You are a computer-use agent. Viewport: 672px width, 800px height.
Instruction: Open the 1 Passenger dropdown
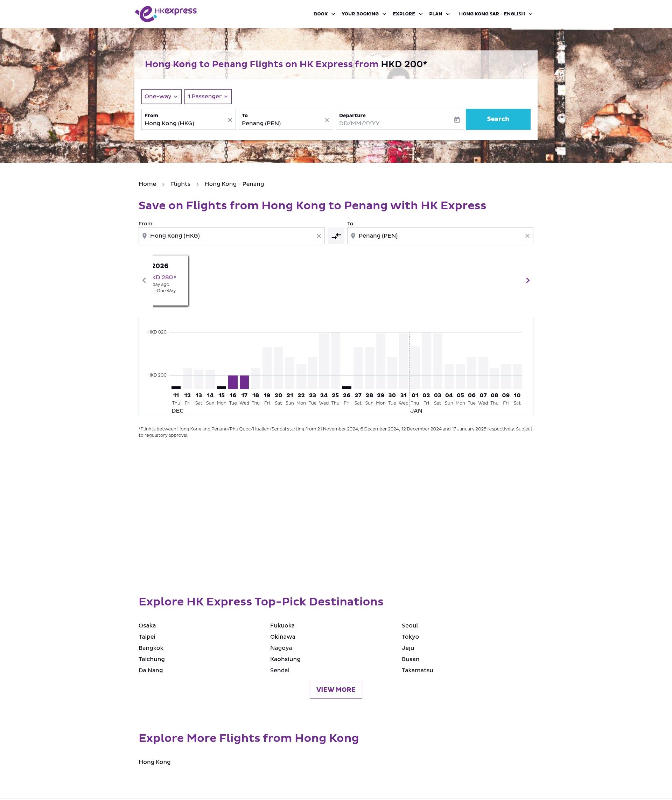pos(208,96)
